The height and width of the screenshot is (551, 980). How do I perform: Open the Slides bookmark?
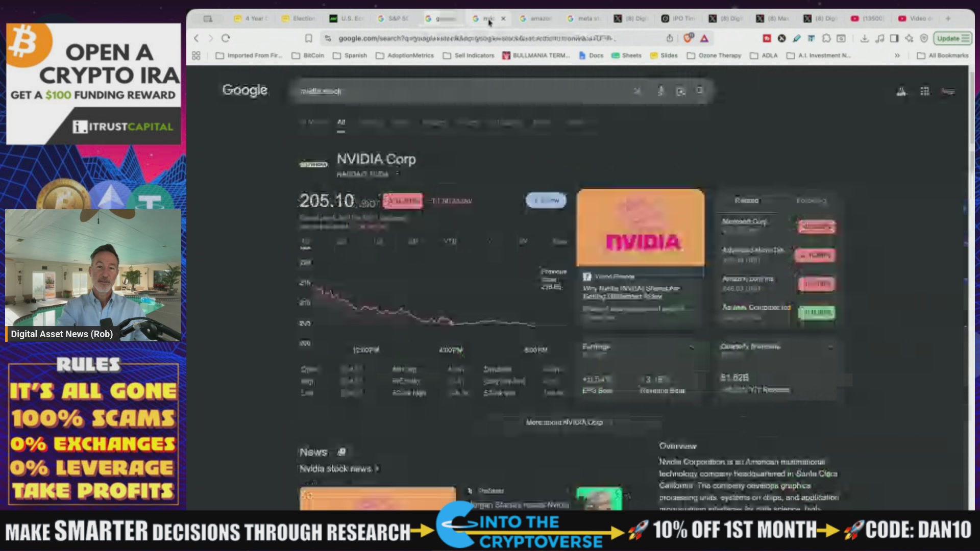(664, 56)
